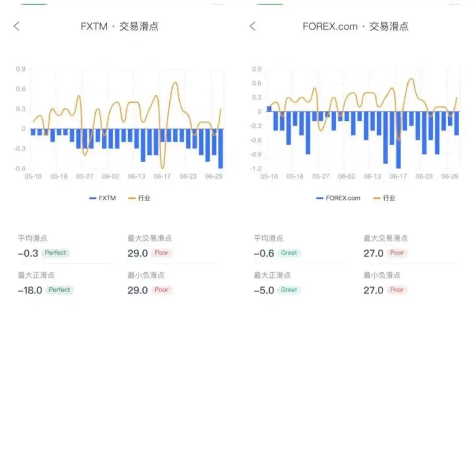Click FXTM 最大交易滑点 value 29.0
The height and width of the screenshot is (476, 476).
point(138,253)
